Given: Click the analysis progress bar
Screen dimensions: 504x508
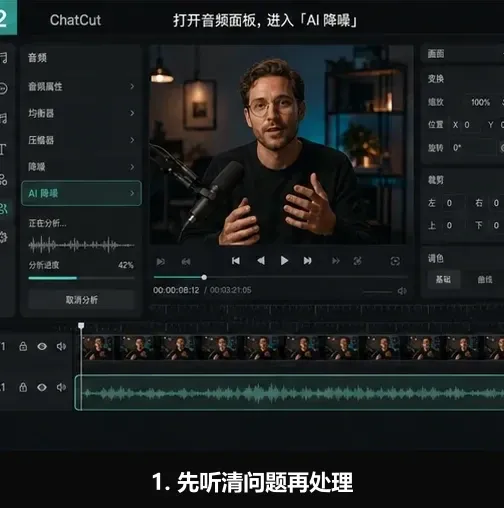Looking at the screenshot, I should point(81,278).
